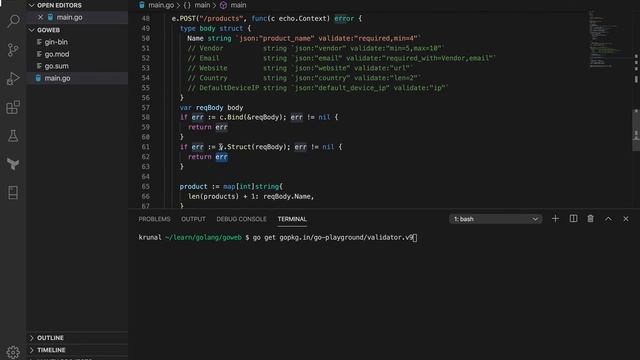
Task: Expand the TIMELINE section
Action: 51,350
